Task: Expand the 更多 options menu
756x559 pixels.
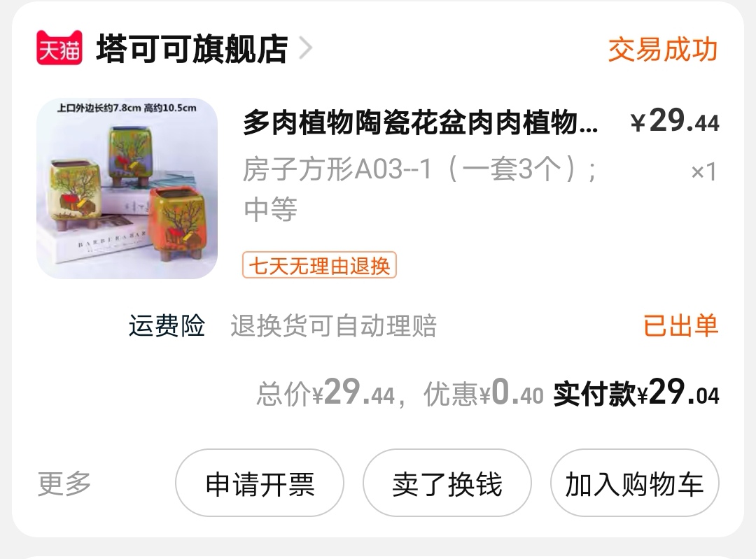Action: tap(64, 483)
